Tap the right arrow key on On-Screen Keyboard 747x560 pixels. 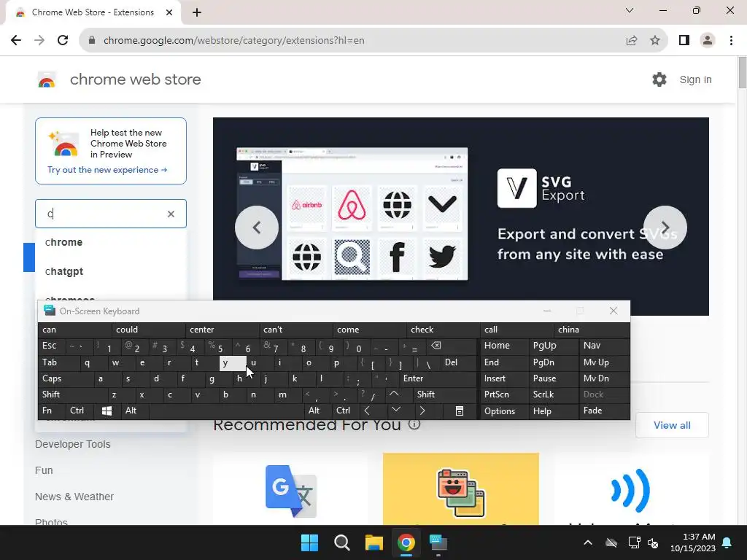(x=422, y=411)
